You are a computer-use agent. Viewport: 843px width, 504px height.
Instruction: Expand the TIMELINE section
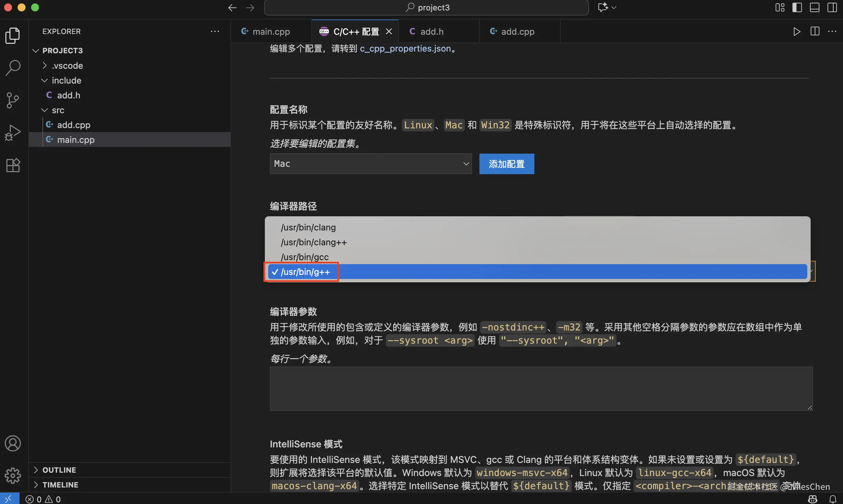pos(60,485)
